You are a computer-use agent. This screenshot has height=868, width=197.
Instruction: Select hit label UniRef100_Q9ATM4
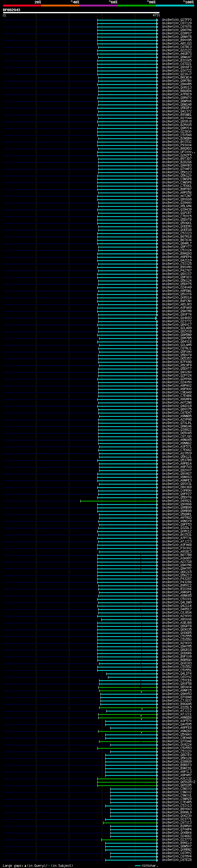coord(176,30)
